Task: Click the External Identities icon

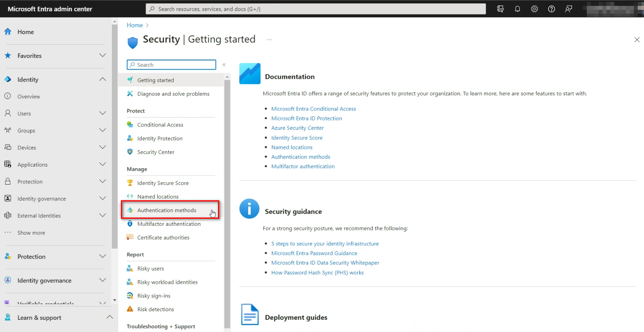Action: [7, 215]
